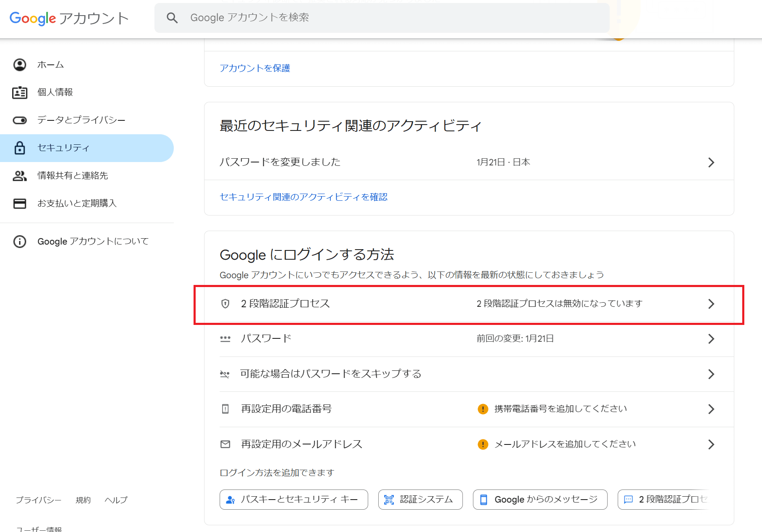Open the パスワード row label
Image resolution: width=762 pixels, height=532 pixels.
click(266, 338)
